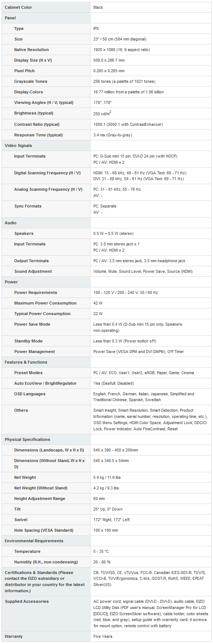This screenshot has height=644, width=213.
Task: Select the Digital Scanning Frequency label
Action: (x=47, y=173)
